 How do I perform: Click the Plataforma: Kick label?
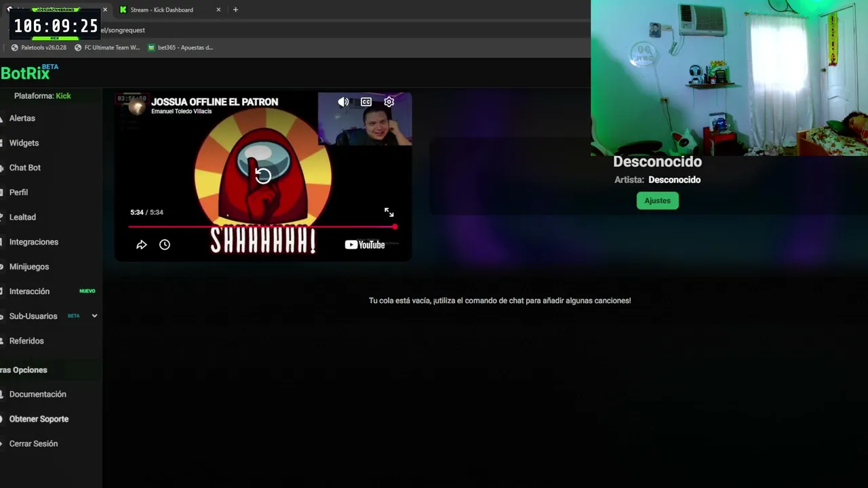[x=43, y=96]
